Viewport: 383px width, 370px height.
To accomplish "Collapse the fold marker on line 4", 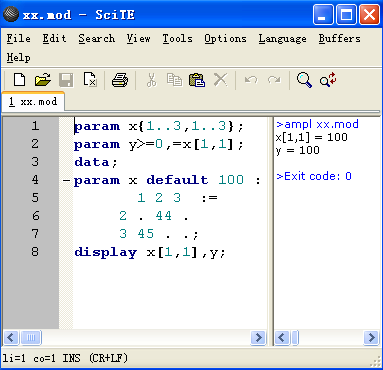I will 66,181.
